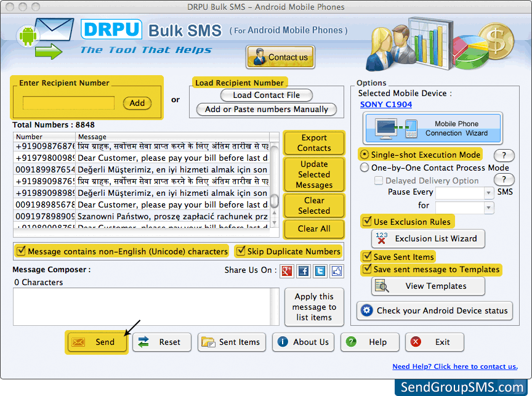Open the SONY C1904 device link
This screenshot has height=396, width=532.
click(386, 105)
